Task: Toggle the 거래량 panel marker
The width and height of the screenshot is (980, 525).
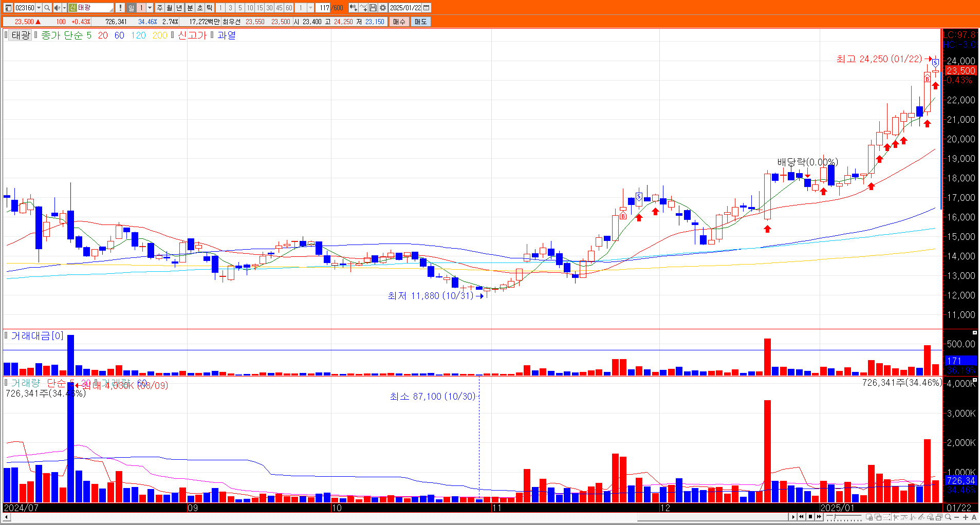Action: coord(6,383)
